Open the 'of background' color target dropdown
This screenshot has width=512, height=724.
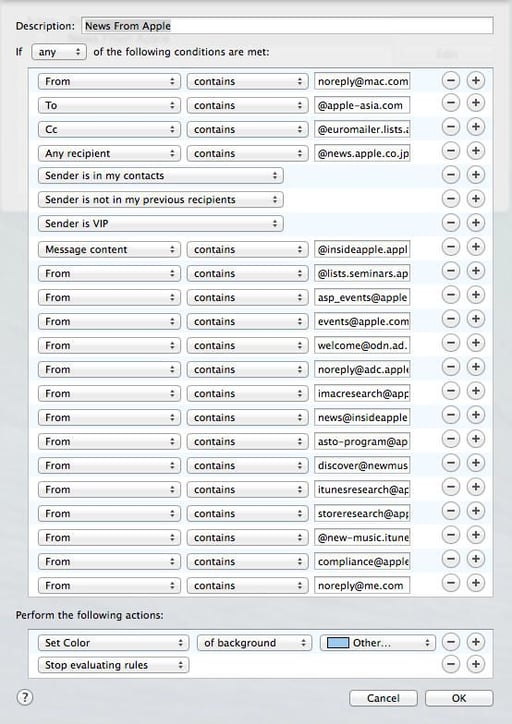(254, 643)
